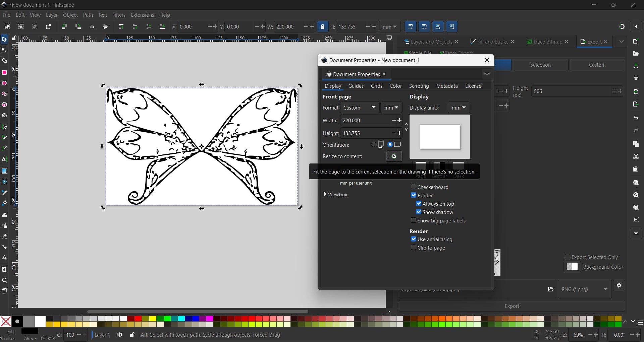Click the black Fill color indicator
Screen dimensions: 644x342
point(30,331)
